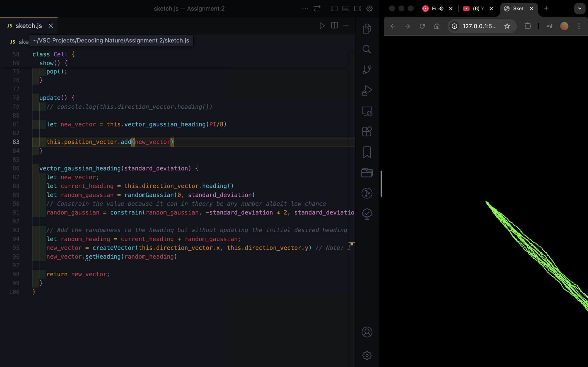Open Chrome three-dot menu
This screenshot has height=367, width=588.
pyautogui.click(x=579, y=26)
